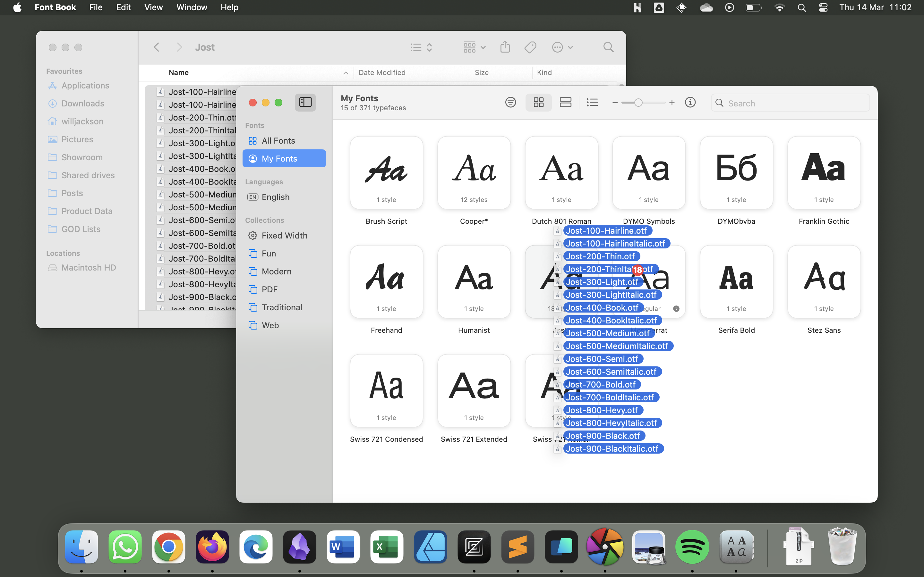Open the Traditional collection
This screenshot has width=924, height=577.
click(281, 307)
